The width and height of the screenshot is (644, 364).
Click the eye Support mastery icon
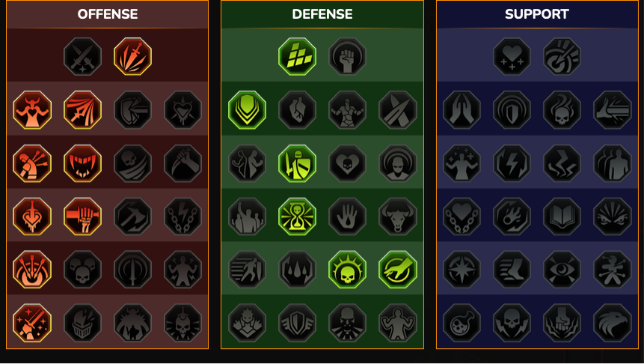562,270
